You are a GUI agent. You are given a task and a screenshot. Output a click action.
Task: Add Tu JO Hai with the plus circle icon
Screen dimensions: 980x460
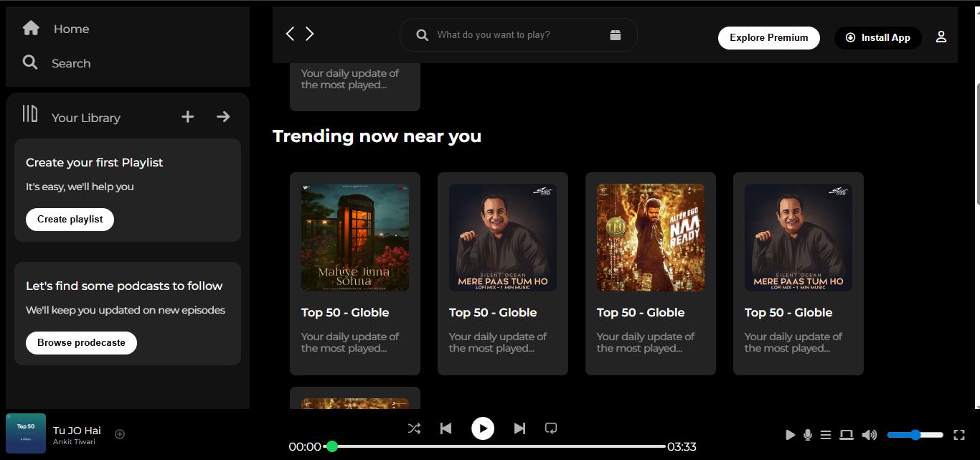point(120,434)
